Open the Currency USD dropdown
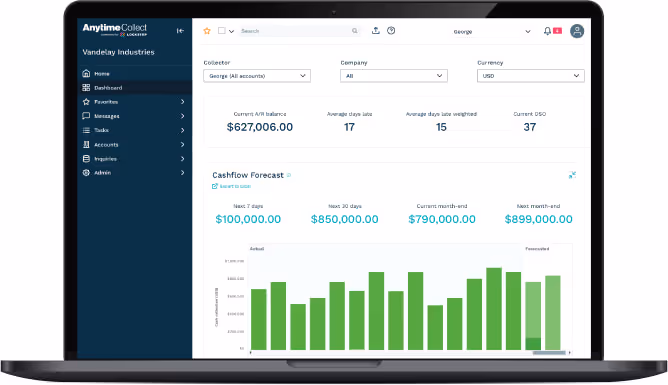The image size is (668, 385). [531, 76]
